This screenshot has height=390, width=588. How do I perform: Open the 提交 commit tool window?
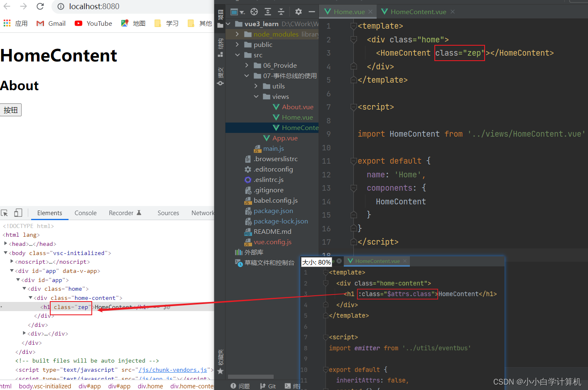(220, 76)
